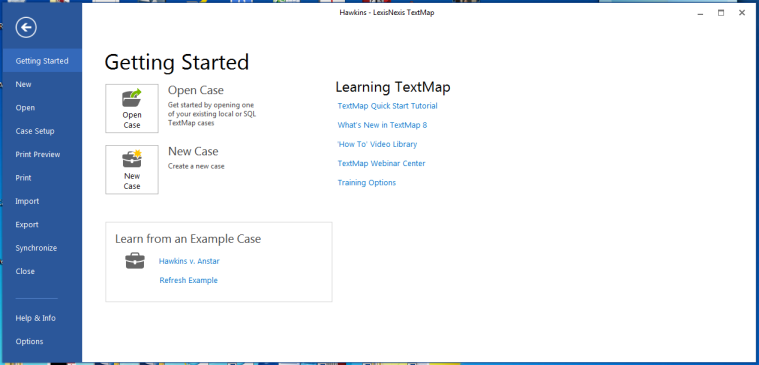Open the TextMap Quick Start Tutorial link

click(387, 106)
